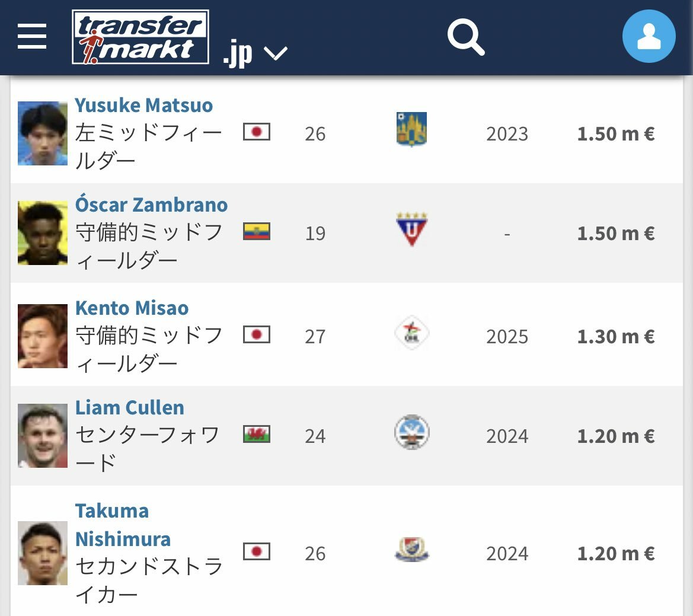Viewport: 693px width, 616px height.
Task: Click Yusuke Matsuo's club crest
Action: [411, 129]
